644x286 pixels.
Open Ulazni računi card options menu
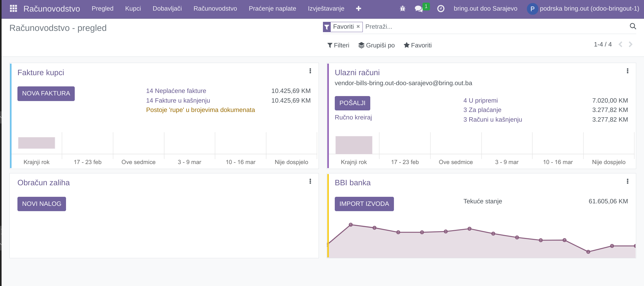tap(627, 71)
